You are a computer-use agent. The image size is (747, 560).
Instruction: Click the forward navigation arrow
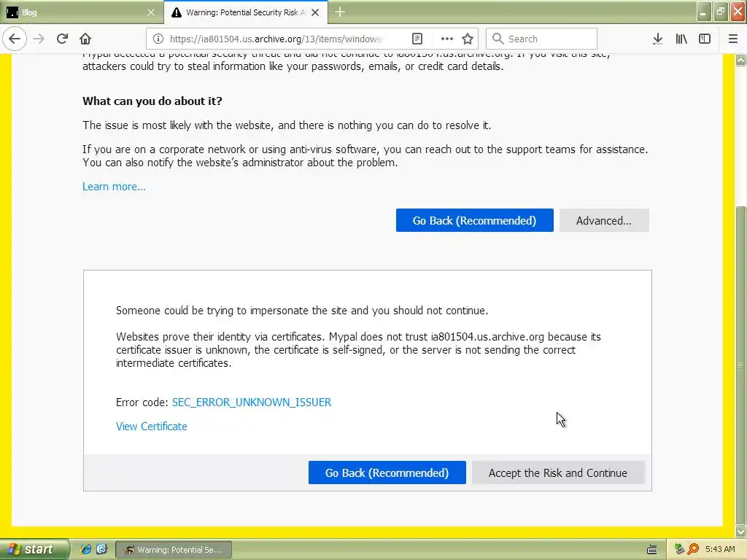(x=39, y=39)
